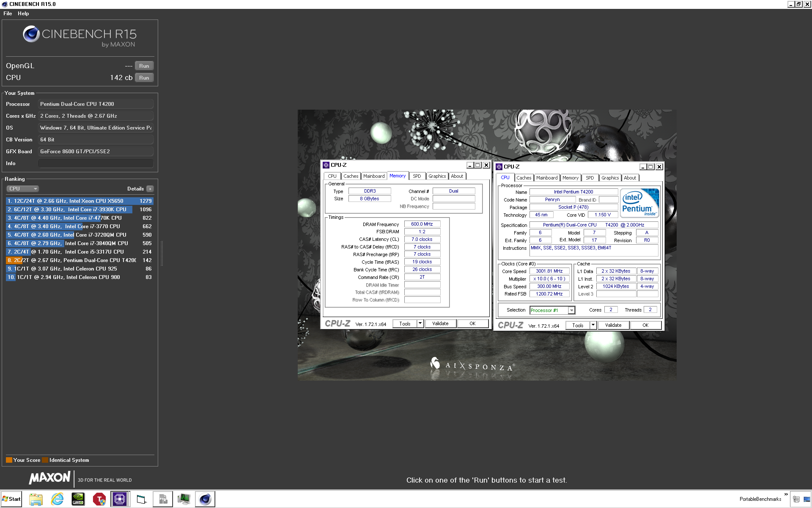Image resolution: width=812 pixels, height=508 pixels.
Task: Open the Windows Start button
Action: coord(11,499)
